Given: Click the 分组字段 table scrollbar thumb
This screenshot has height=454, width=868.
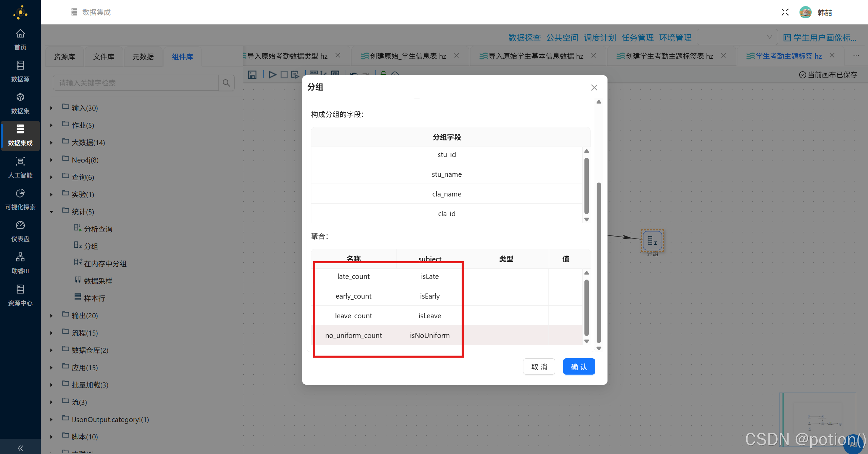Looking at the screenshot, I should (x=586, y=186).
